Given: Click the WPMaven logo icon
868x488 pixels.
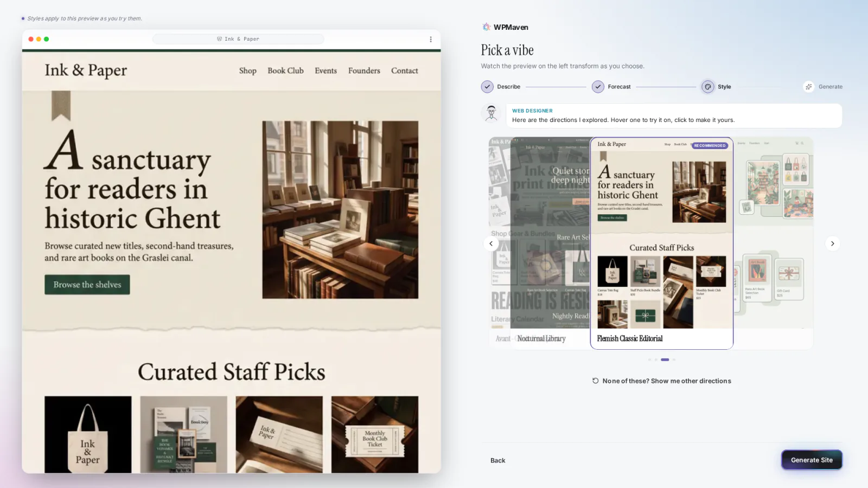Looking at the screenshot, I should 486,27.
